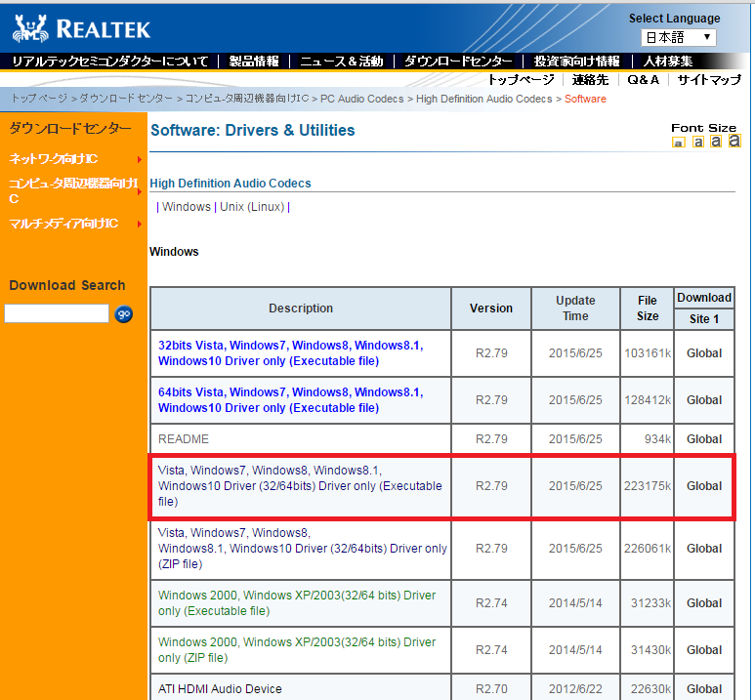Click breadcrumb コンピュータ周辺機器向けIC
Screen dimensions: 755x700
(x=247, y=99)
